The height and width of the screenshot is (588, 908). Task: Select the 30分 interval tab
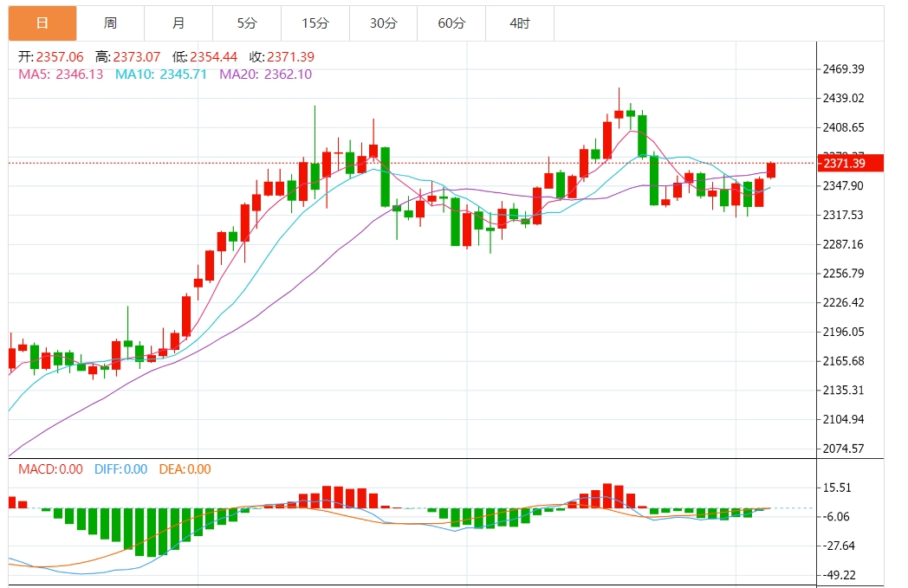(x=384, y=23)
